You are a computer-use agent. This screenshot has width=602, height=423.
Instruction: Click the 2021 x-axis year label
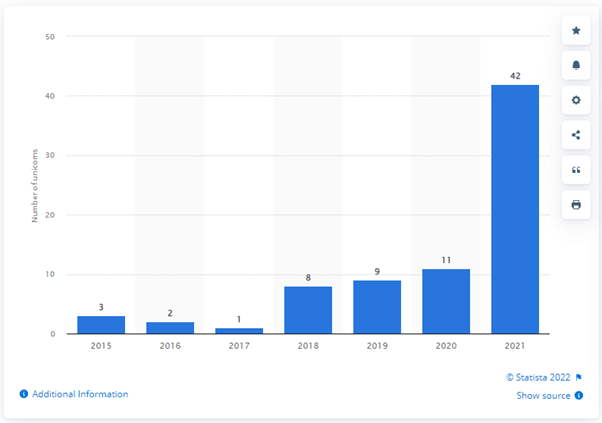pyautogui.click(x=515, y=346)
